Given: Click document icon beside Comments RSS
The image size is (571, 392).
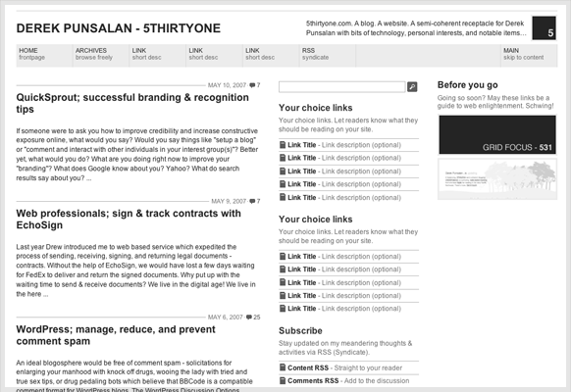Looking at the screenshot, I should (283, 380).
